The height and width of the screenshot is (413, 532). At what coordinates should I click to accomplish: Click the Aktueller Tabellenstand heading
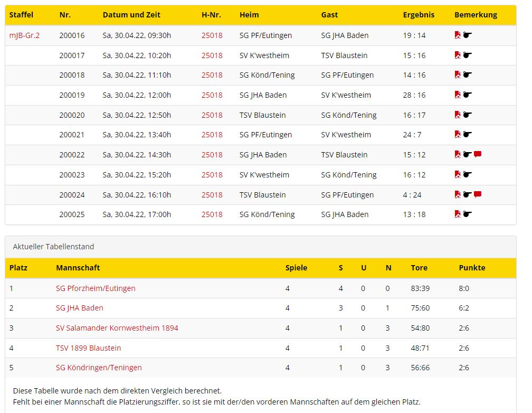(x=54, y=247)
